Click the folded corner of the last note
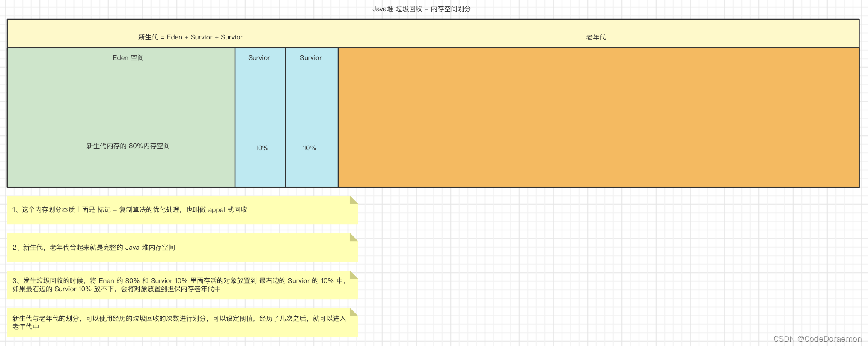Screen dimensions: 868x346 click(x=354, y=312)
